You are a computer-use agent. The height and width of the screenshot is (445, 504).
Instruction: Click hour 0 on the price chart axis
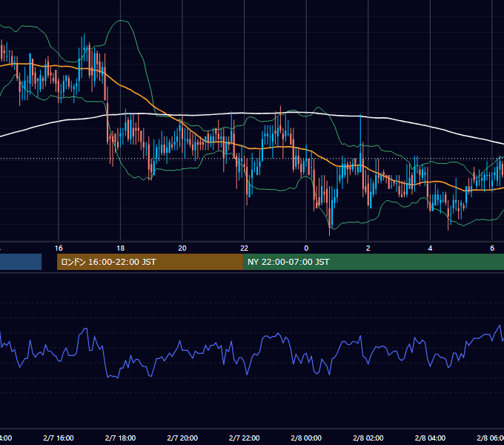click(306, 248)
